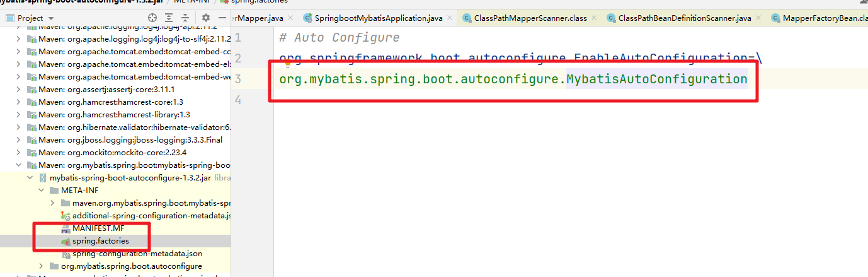Click line number 4 in gutter

pos(237,100)
